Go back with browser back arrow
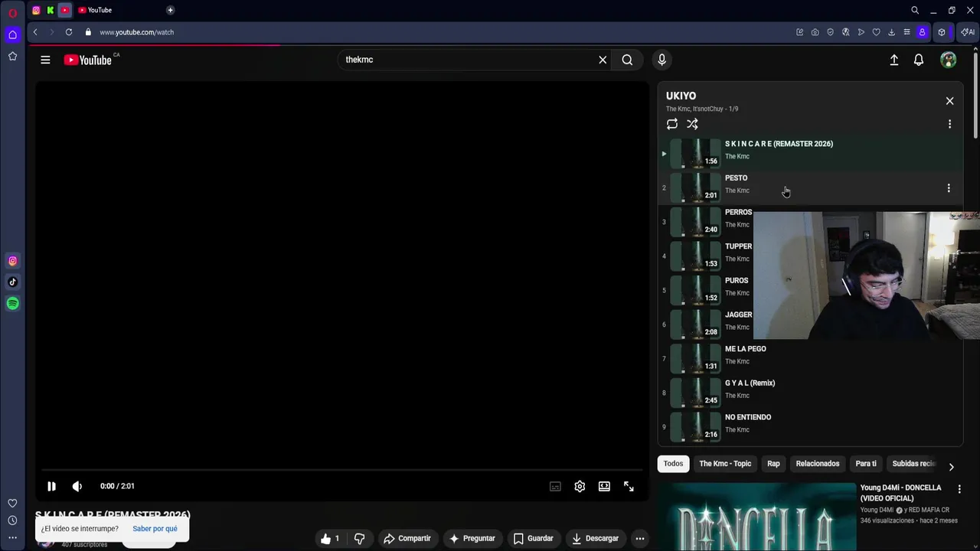The width and height of the screenshot is (980, 551). tap(35, 32)
